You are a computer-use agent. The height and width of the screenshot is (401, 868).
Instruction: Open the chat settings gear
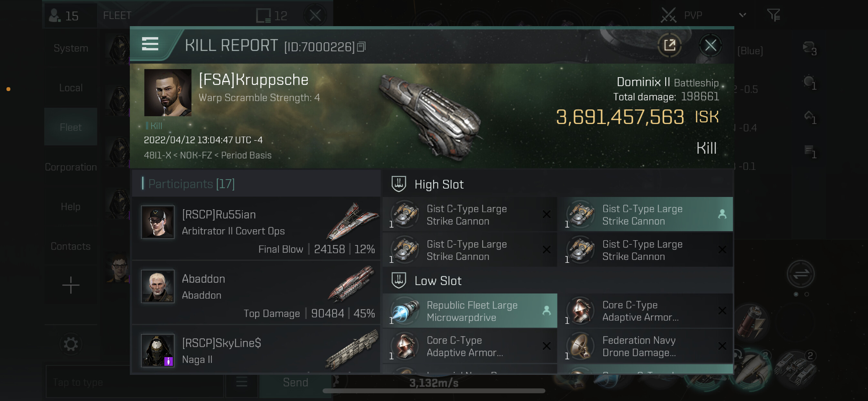[x=71, y=344]
